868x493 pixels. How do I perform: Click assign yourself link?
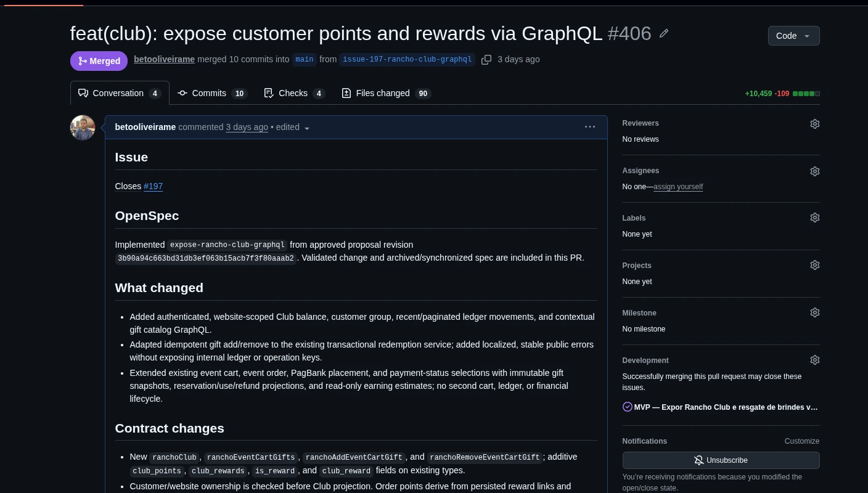[678, 187]
